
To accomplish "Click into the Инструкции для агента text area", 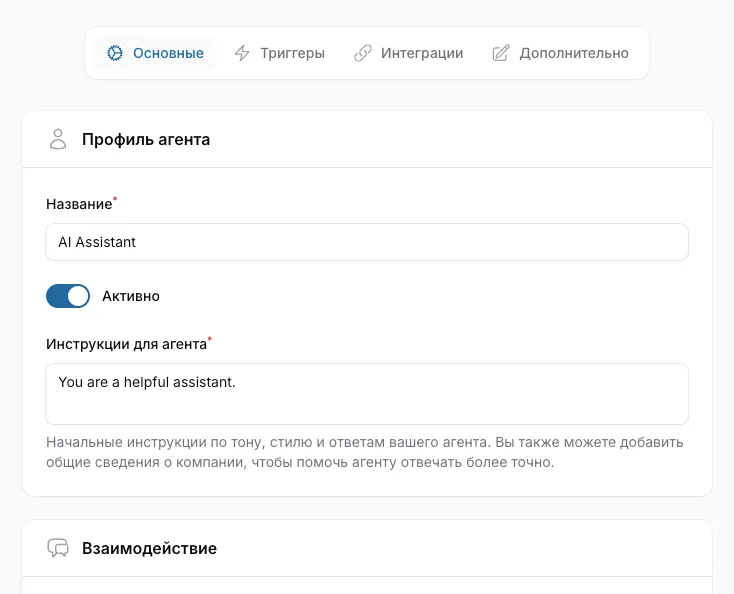I will 367,393.
